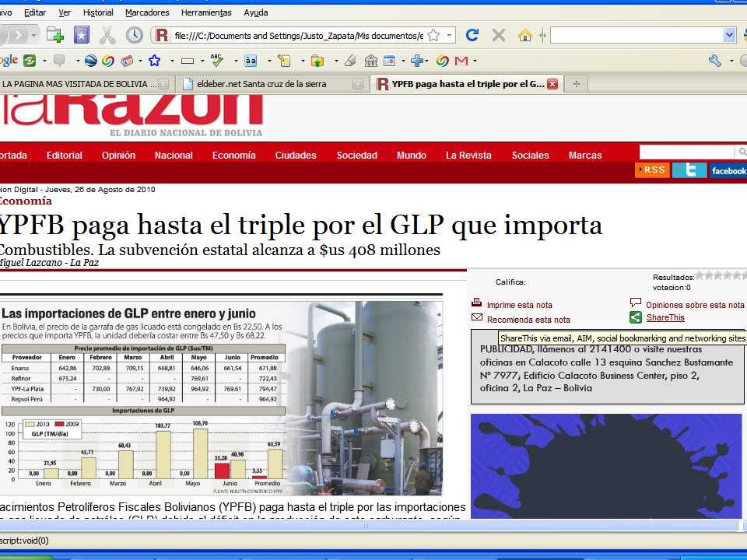Click the green ShareThis icon
Image resolution: width=747 pixels, height=560 pixels.
tap(636, 317)
